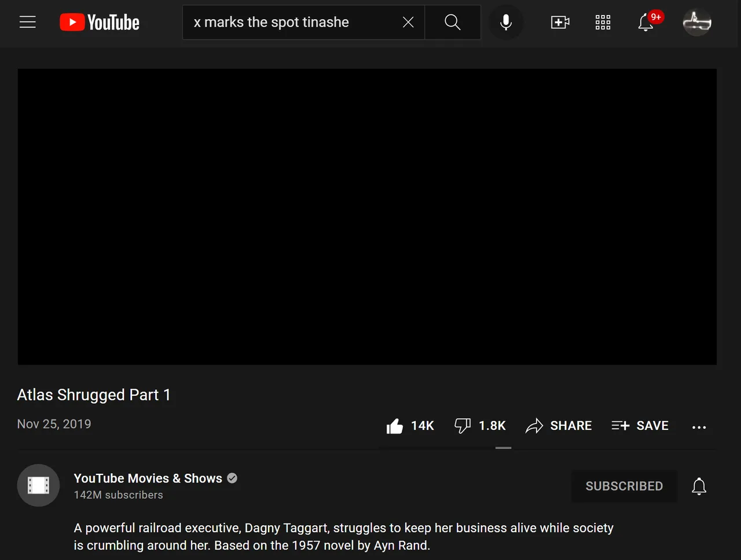The height and width of the screenshot is (560, 741).
Task: Click the description mentioning Dagny Taggart
Action: tap(344, 537)
